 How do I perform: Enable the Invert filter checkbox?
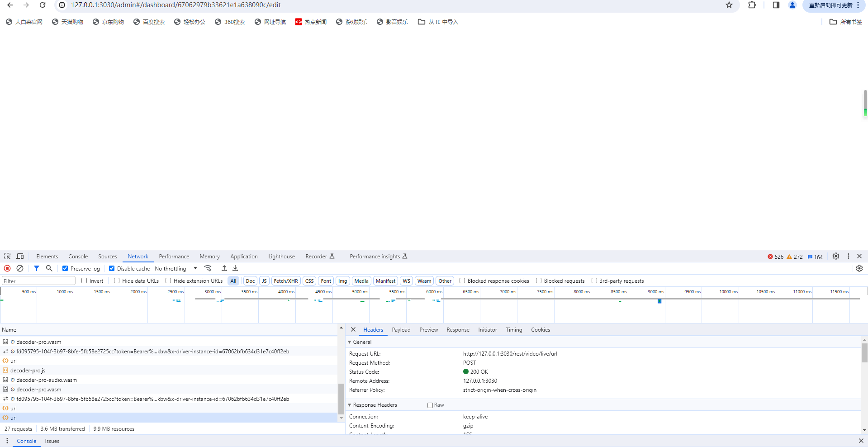(84, 281)
